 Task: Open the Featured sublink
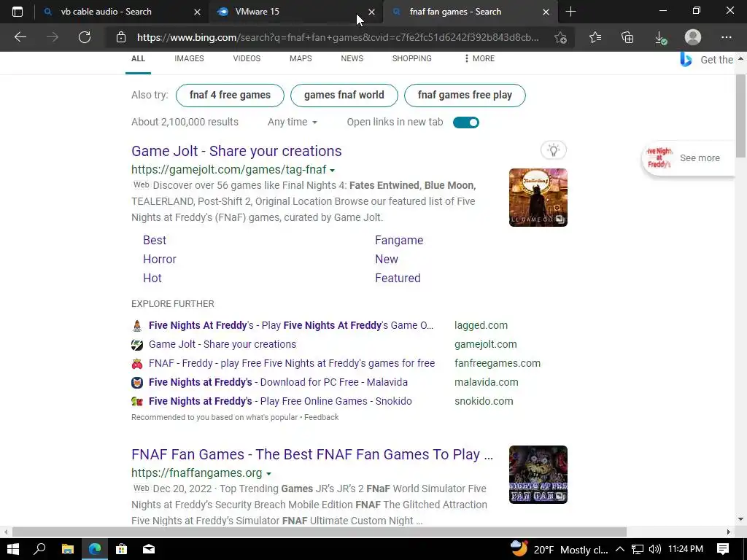(398, 278)
